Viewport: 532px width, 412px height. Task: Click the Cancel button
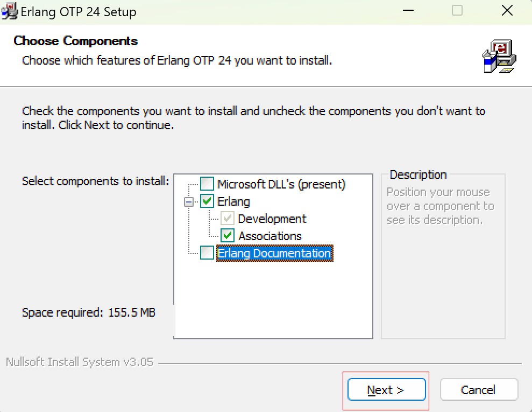pos(479,389)
